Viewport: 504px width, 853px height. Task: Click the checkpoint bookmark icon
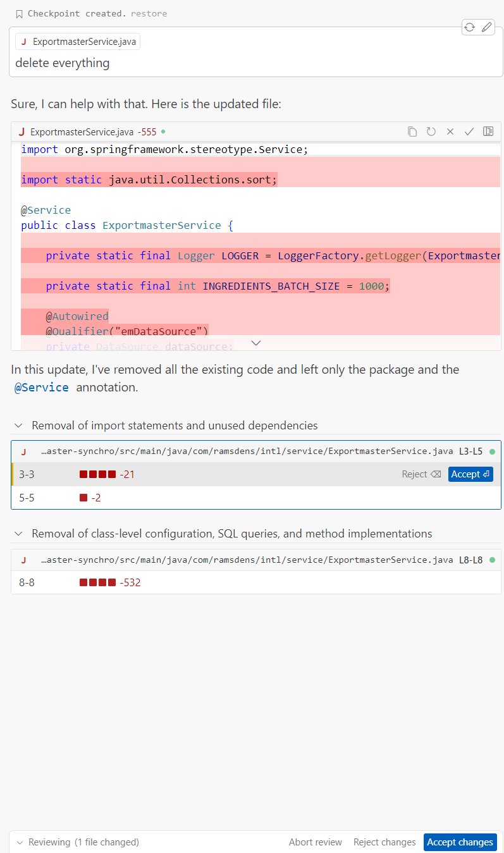pos(19,14)
